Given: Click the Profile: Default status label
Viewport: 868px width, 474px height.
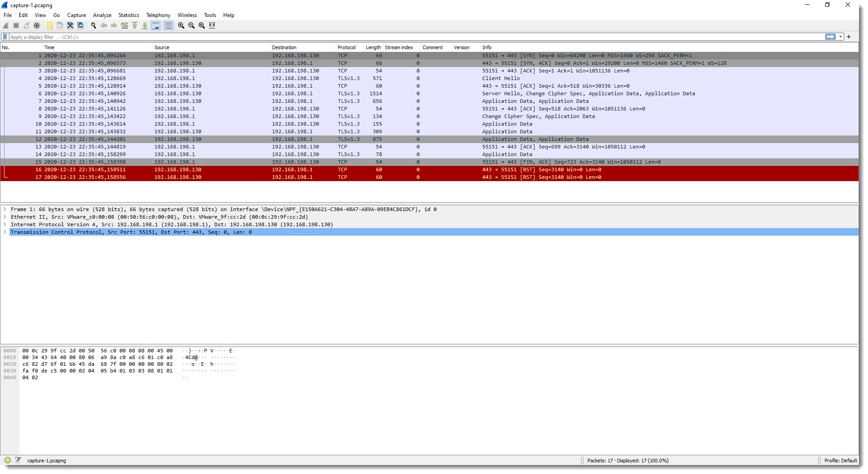Looking at the screenshot, I should point(840,461).
